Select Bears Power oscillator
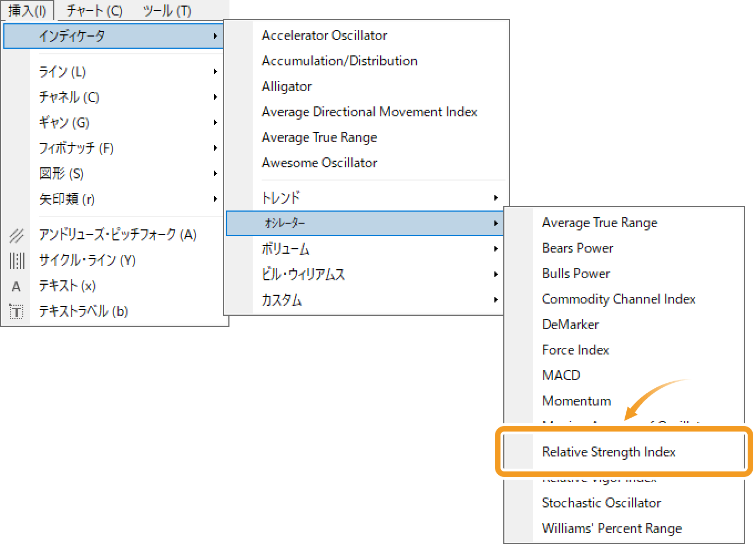 tap(578, 248)
